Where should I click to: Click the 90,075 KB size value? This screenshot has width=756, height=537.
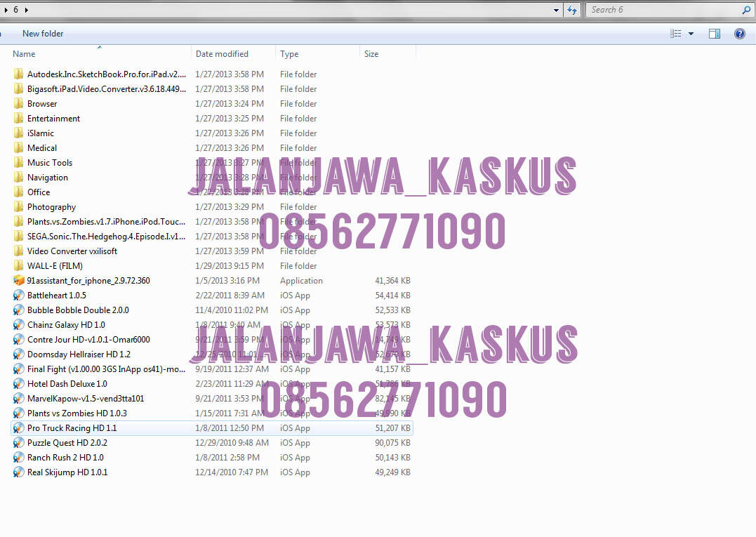(392, 442)
